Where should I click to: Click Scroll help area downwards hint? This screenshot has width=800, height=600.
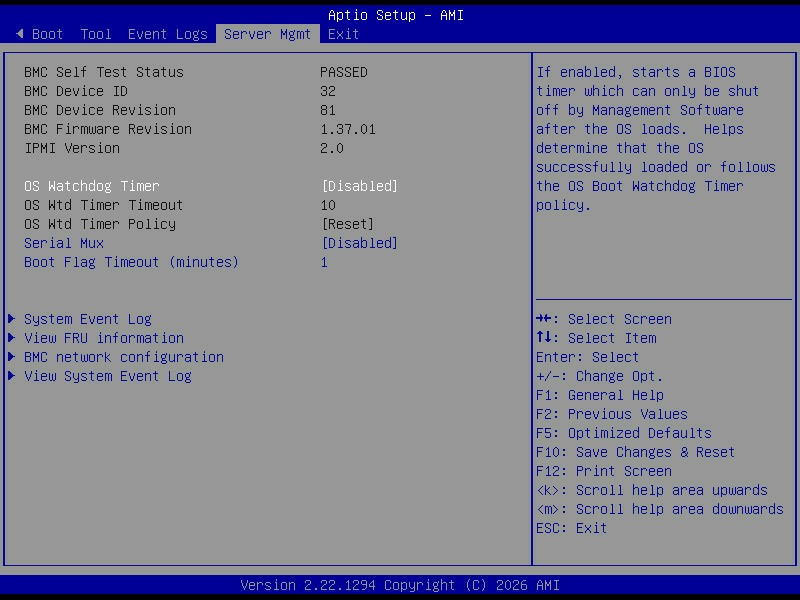pos(660,509)
